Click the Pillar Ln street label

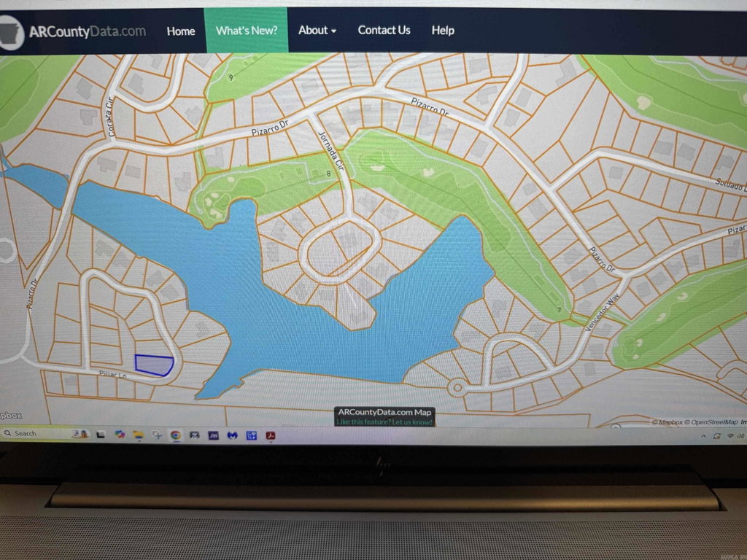[x=113, y=375]
